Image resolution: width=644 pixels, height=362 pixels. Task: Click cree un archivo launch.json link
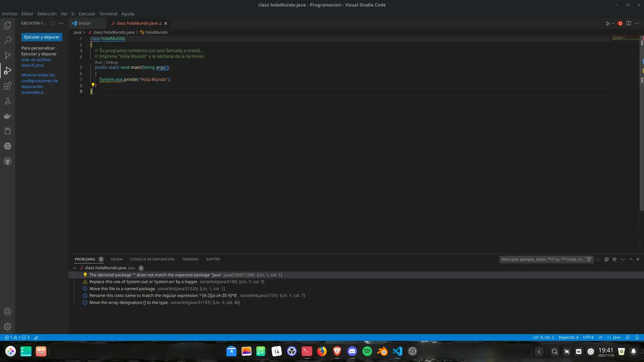click(36, 63)
